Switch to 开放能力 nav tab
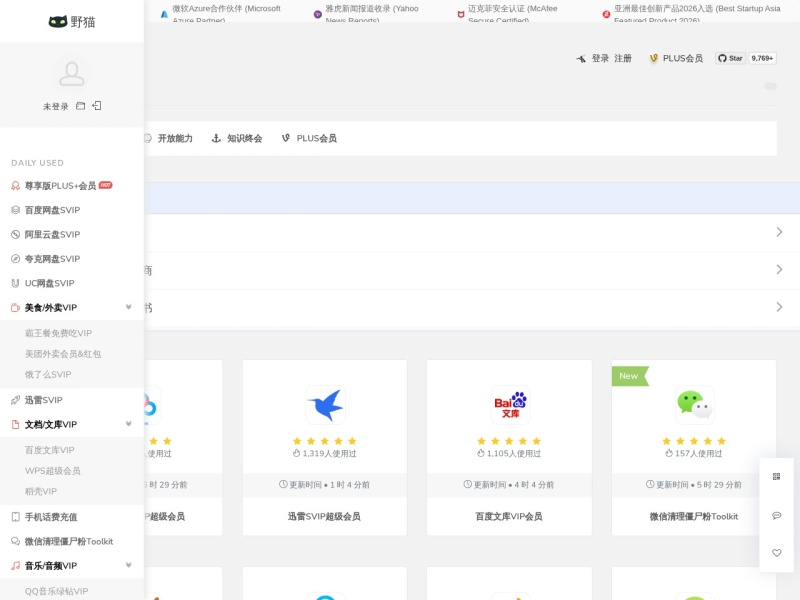 [175, 138]
